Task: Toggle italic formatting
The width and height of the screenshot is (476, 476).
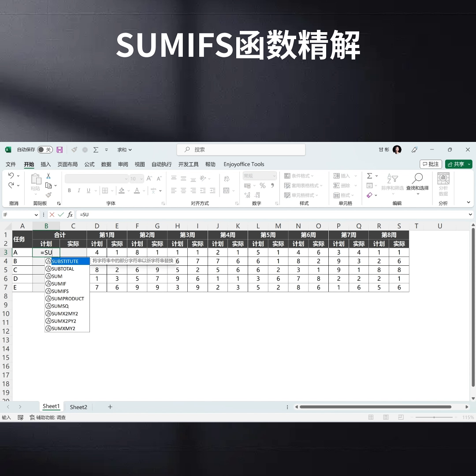Action: point(79,190)
